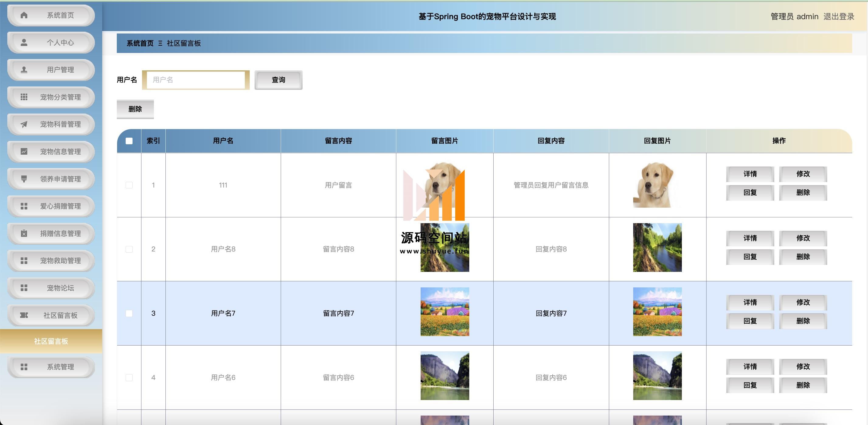Click the tiles icon beside 宠物论坛
Viewport: 868px width, 425px height.
(24, 288)
